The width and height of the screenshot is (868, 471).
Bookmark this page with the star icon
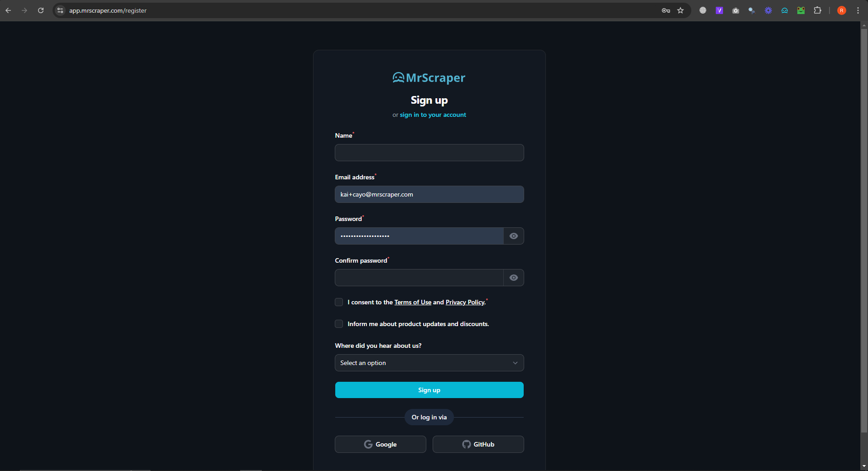(680, 10)
